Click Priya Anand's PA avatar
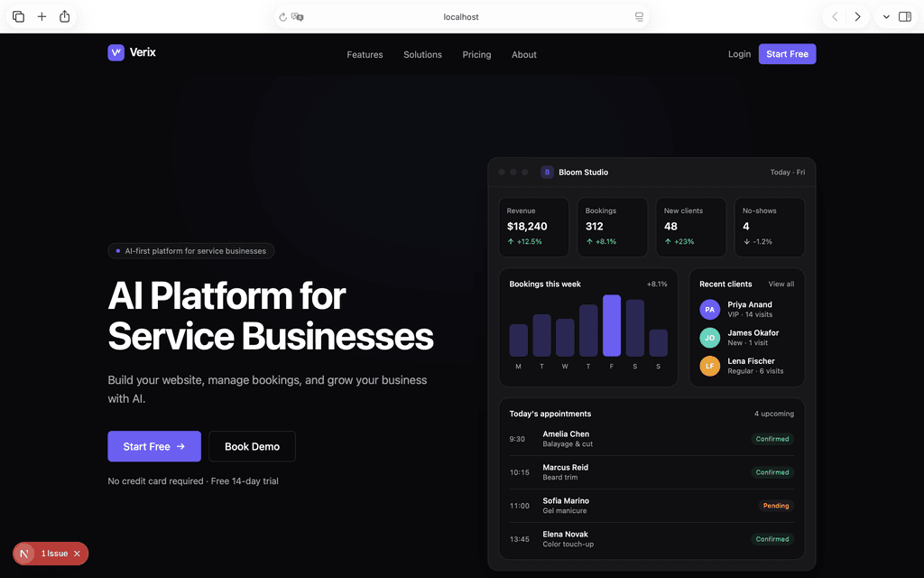The height and width of the screenshot is (578, 924). pos(709,309)
